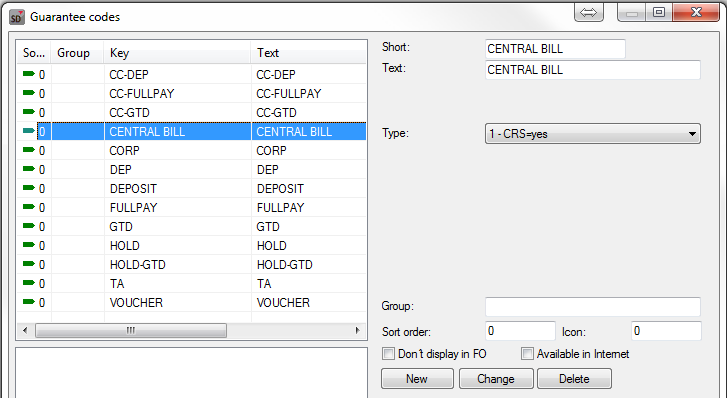Viewport: 727px width, 398px height.
Task: Click the New button
Action: pyautogui.click(x=417, y=379)
